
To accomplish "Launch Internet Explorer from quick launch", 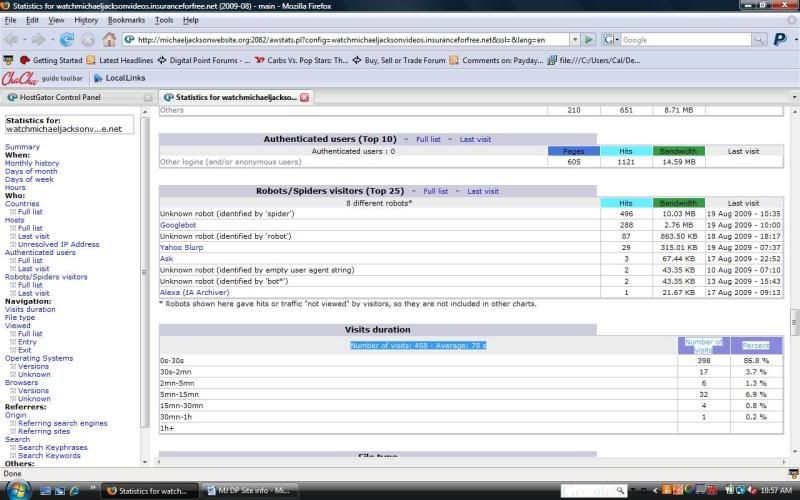I will pos(74,491).
